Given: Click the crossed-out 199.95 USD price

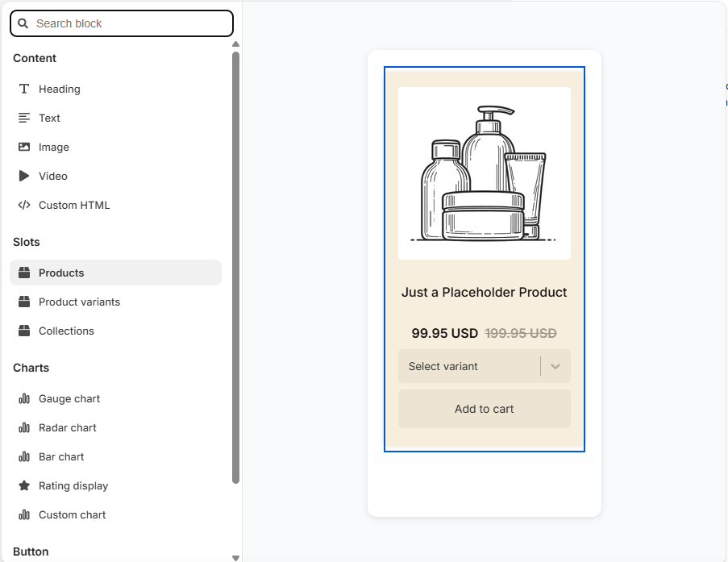Looking at the screenshot, I should pos(521,332).
